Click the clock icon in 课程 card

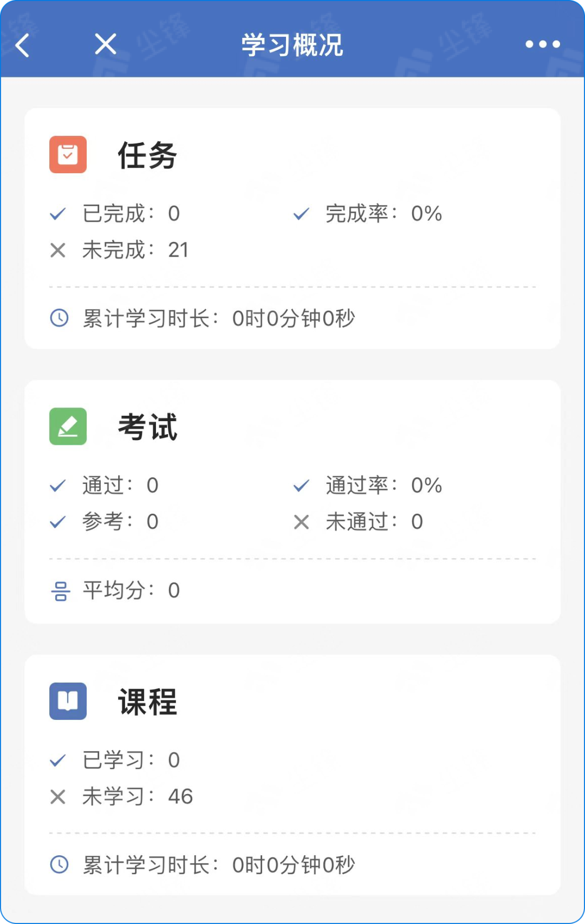[59, 864]
